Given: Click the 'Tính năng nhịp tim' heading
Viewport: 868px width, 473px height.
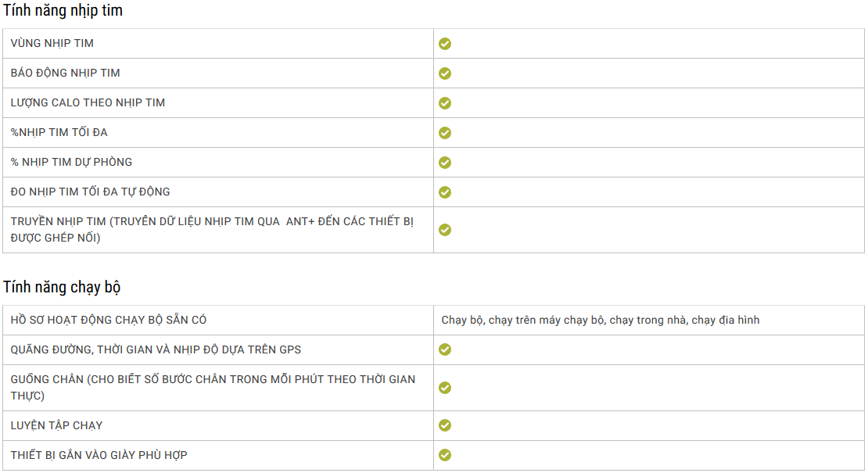Looking at the screenshot, I should (x=63, y=10).
